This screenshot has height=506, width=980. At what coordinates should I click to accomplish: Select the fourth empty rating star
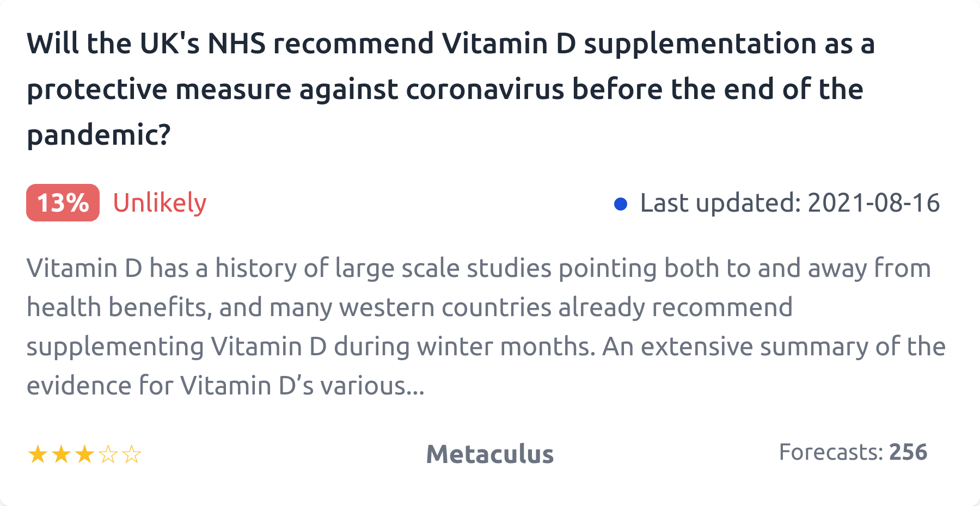(x=108, y=454)
